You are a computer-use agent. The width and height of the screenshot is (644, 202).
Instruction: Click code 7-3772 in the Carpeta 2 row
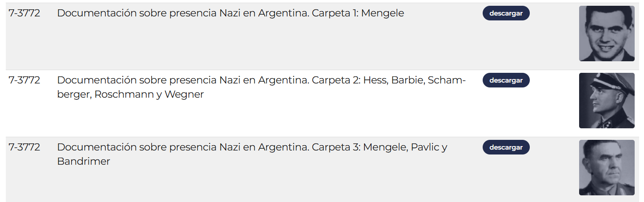pos(24,80)
